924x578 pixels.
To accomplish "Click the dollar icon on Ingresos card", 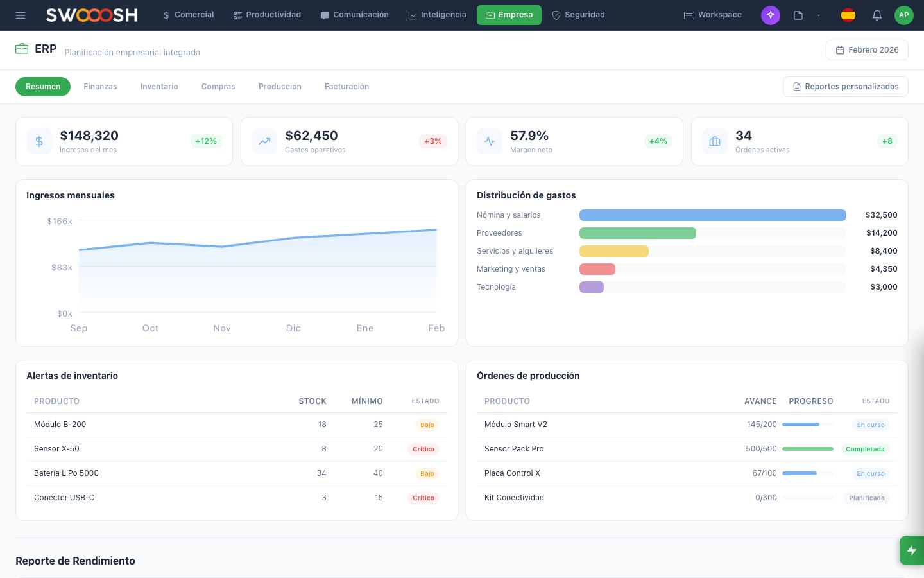I will click(39, 141).
